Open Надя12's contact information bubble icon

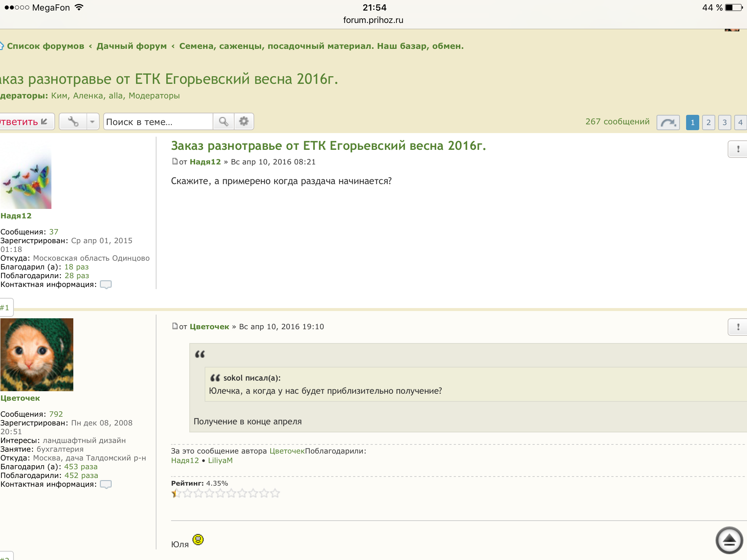[106, 284]
